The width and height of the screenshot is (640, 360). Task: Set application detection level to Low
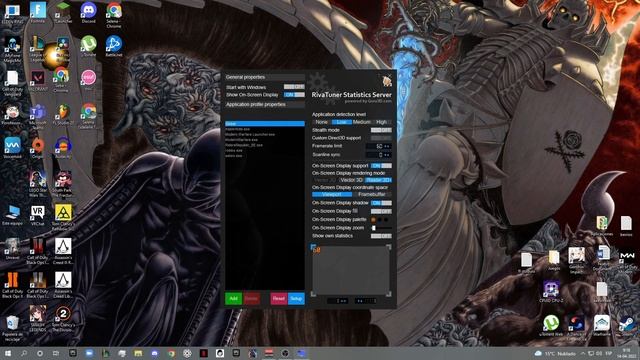point(341,122)
